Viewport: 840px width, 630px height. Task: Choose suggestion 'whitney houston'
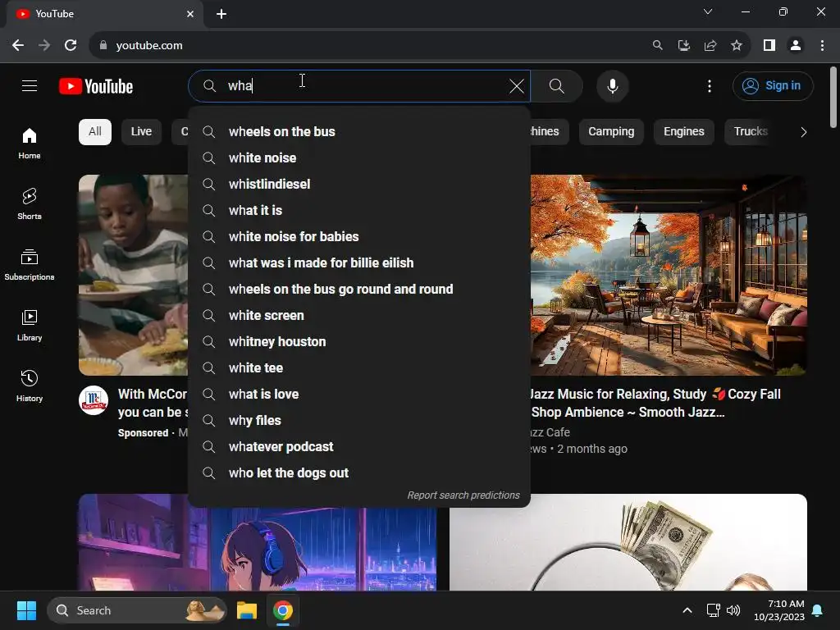click(x=359, y=341)
